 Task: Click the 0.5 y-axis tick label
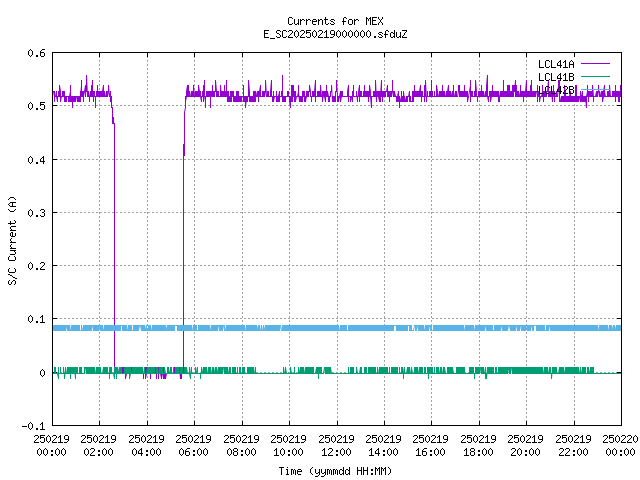click(x=36, y=106)
